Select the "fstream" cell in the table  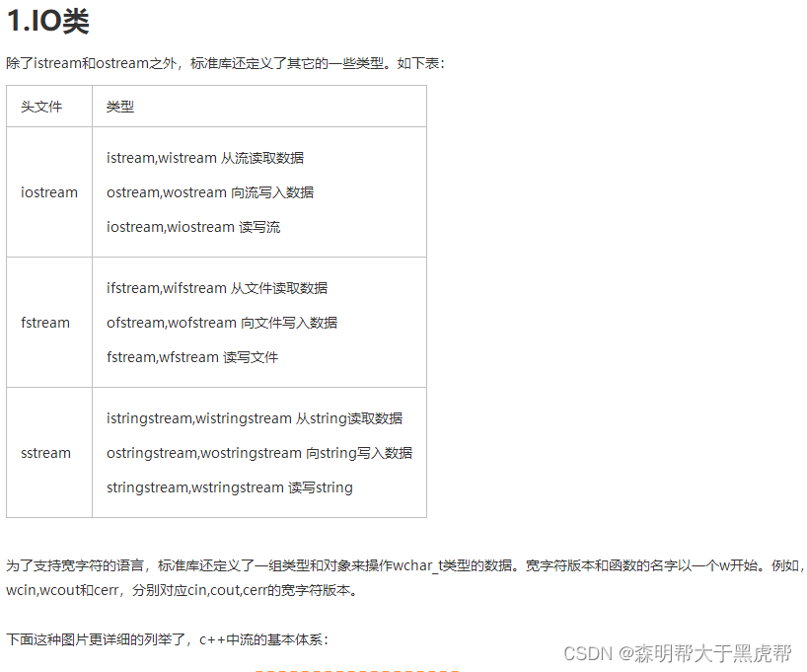(44, 323)
